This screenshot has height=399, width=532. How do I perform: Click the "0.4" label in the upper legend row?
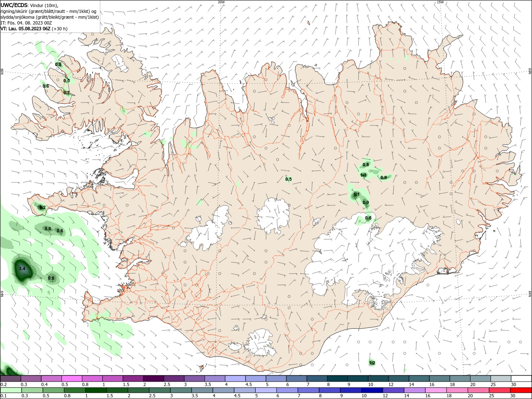click(44, 384)
